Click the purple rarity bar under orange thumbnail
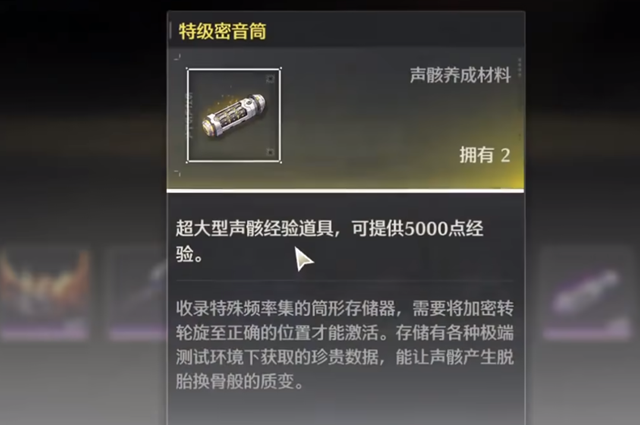Screen dimensions: 640x425 pyautogui.click(x=45, y=334)
